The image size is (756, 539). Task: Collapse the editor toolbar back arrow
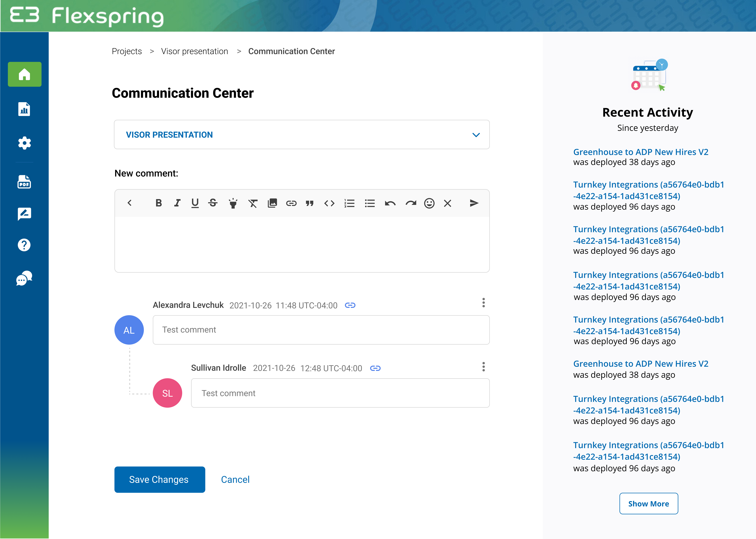(130, 203)
